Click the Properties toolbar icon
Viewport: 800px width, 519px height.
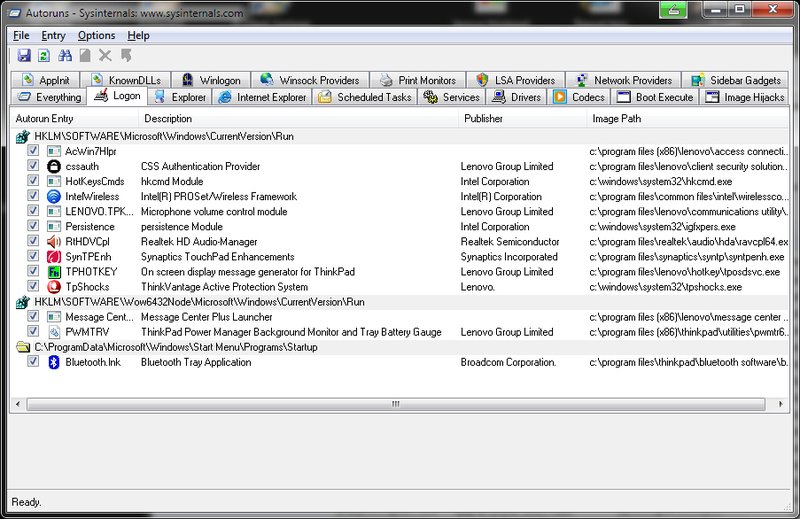pos(85,55)
